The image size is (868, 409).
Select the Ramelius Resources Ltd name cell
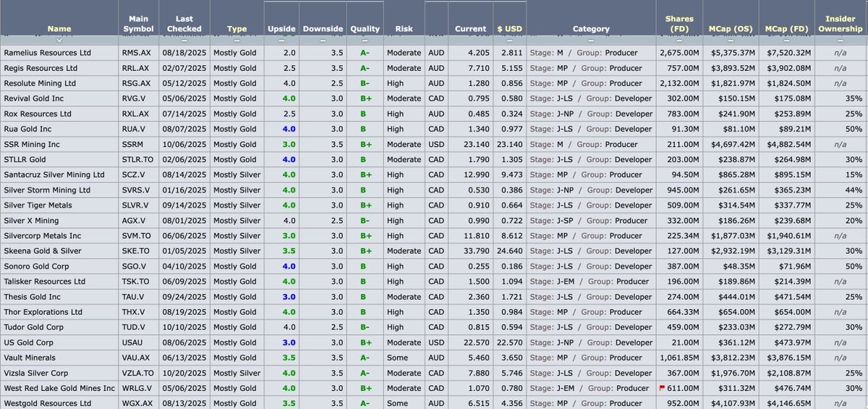(47, 53)
